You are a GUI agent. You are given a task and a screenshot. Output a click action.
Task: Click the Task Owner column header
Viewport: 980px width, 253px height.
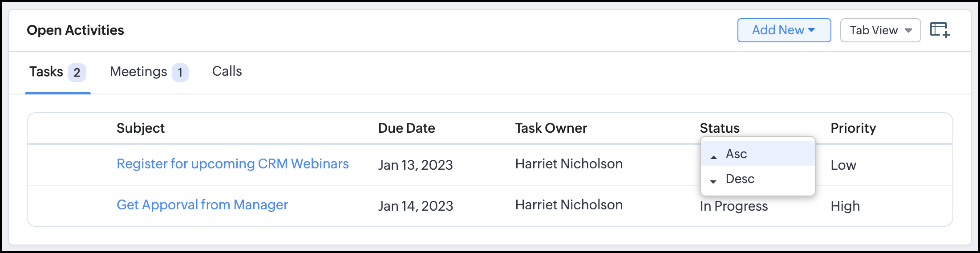click(551, 128)
